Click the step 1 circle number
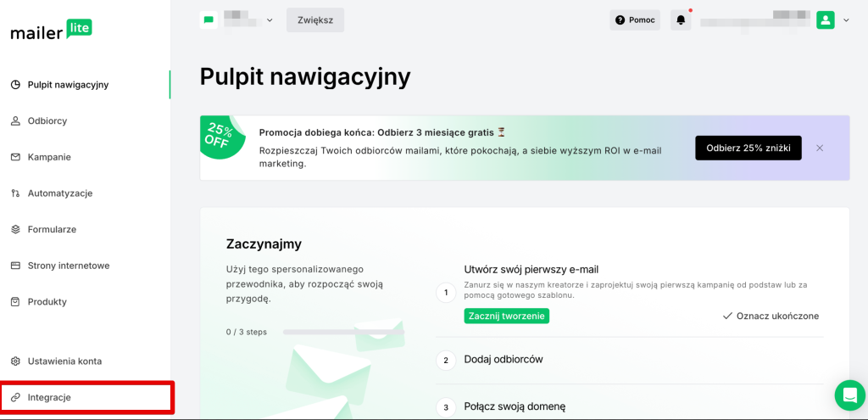Viewport: 868px width, 420px height. 446,294
